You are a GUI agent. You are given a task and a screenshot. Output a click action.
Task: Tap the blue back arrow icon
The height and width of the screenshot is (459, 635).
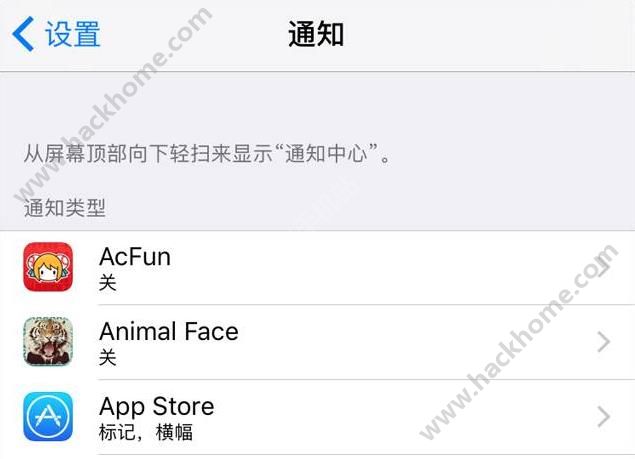23,34
